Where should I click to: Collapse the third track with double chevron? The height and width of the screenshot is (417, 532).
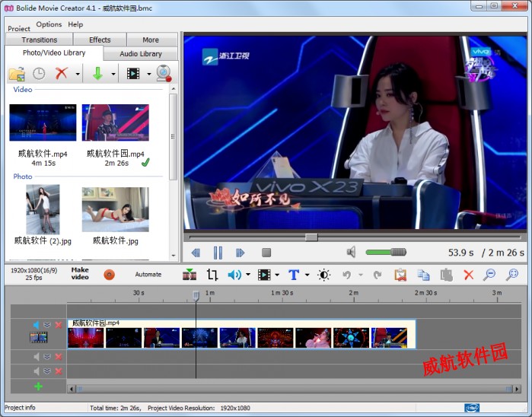coord(47,371)
